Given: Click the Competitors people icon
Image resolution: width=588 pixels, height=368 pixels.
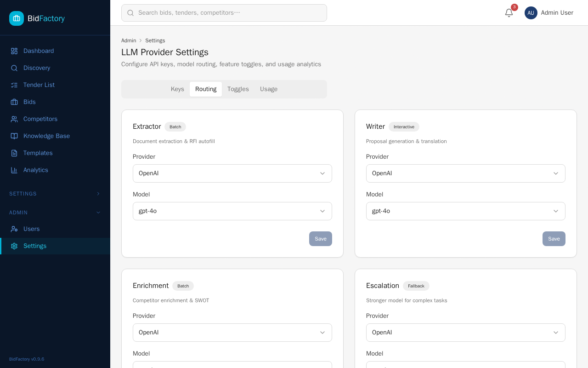Looking at the screenshot, I should point(14,119).
